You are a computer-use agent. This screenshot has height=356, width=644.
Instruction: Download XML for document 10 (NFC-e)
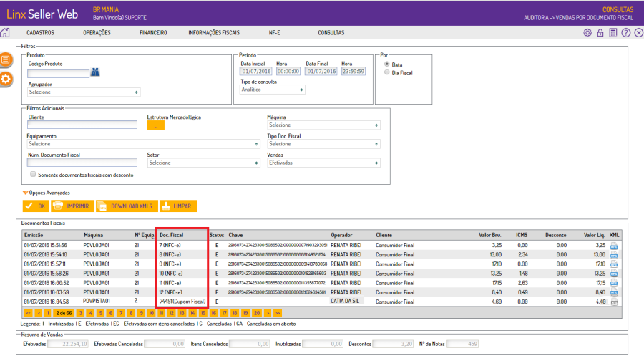[614, 274]
